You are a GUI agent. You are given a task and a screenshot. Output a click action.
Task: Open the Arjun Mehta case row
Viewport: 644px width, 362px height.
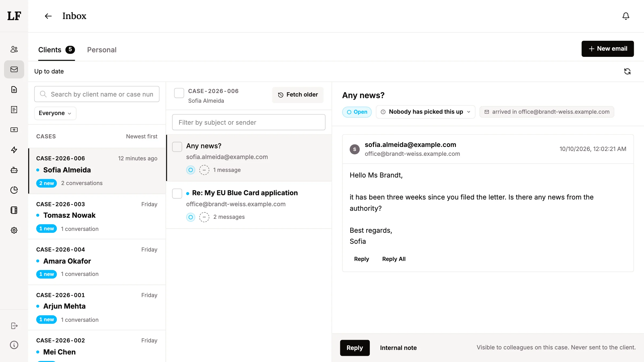click(x=97, y=308)
